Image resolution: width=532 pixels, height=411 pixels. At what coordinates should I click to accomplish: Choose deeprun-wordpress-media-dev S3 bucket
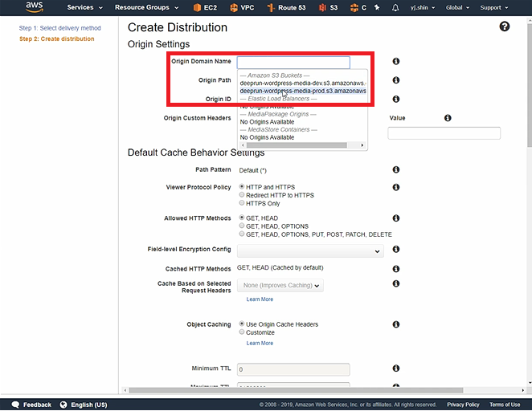(303, 83)
